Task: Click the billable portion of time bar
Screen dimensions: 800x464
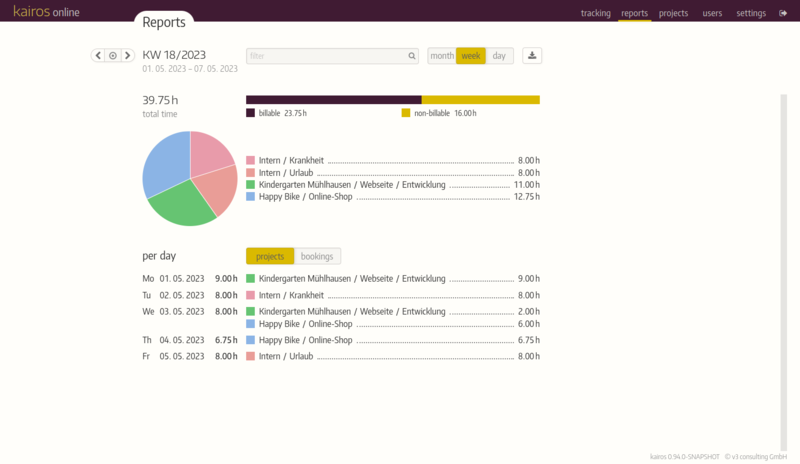Action: (333, 100)
